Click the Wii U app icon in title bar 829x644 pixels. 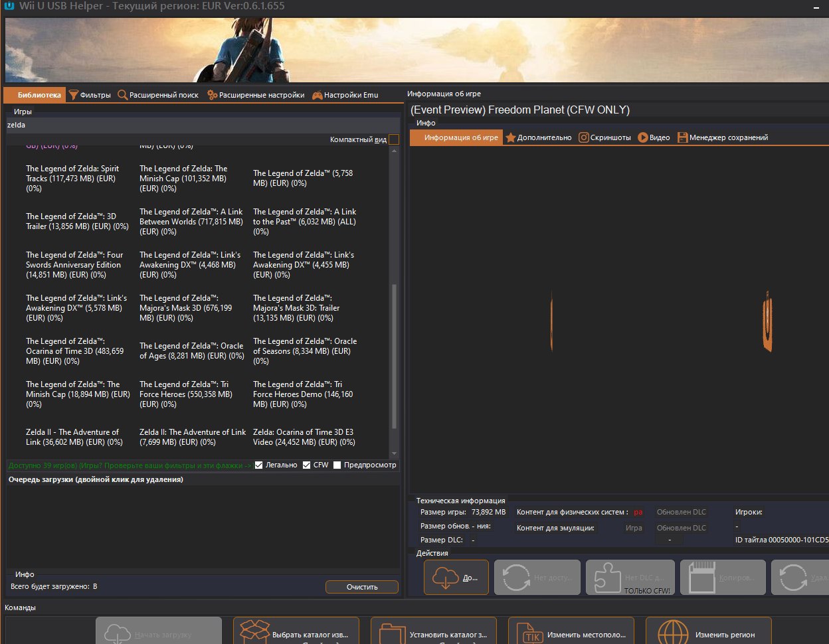pyautogui.click(x=10, y=7)
